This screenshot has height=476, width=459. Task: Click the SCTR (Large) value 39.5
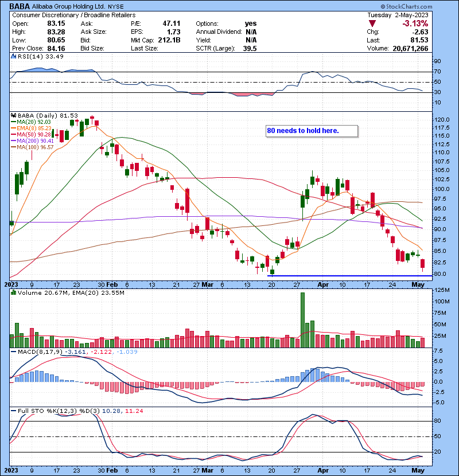pos(250,48)
